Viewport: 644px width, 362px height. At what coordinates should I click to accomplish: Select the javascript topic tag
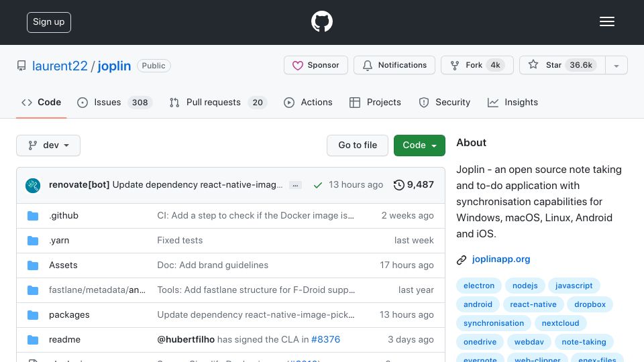[574, 286]
